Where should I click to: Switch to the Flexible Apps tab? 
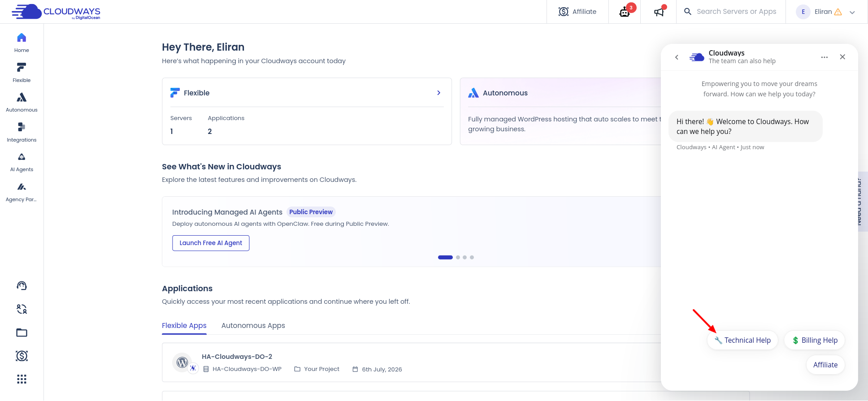[184, 326]
